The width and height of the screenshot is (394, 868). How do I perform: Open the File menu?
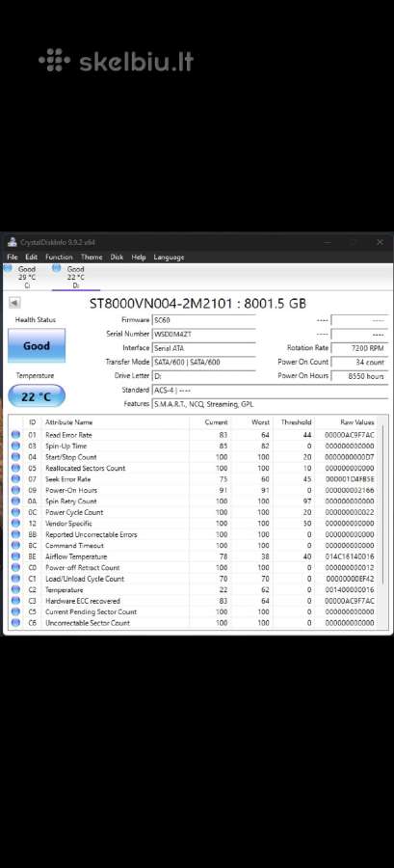(x=13, y=257)
